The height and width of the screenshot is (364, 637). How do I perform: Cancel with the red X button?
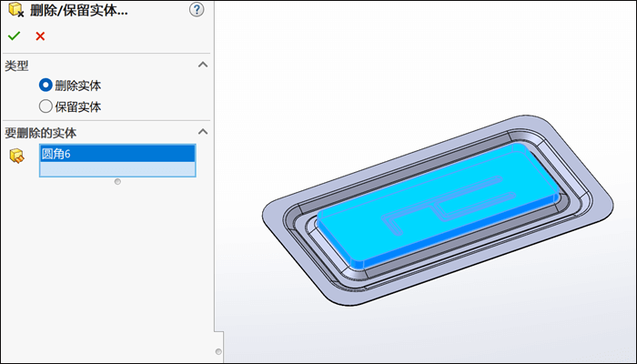tap(40, 36)
